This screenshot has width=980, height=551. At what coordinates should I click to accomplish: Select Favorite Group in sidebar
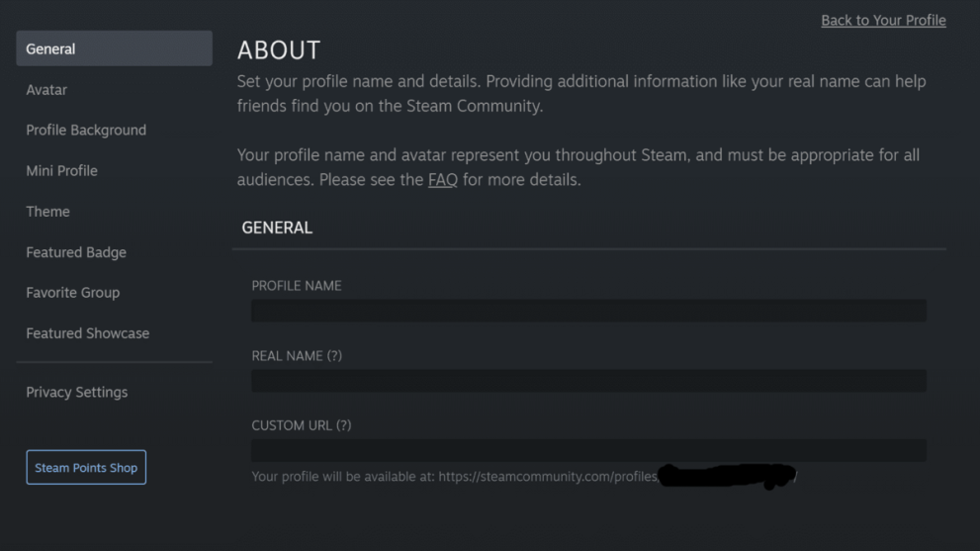point(72,293)
